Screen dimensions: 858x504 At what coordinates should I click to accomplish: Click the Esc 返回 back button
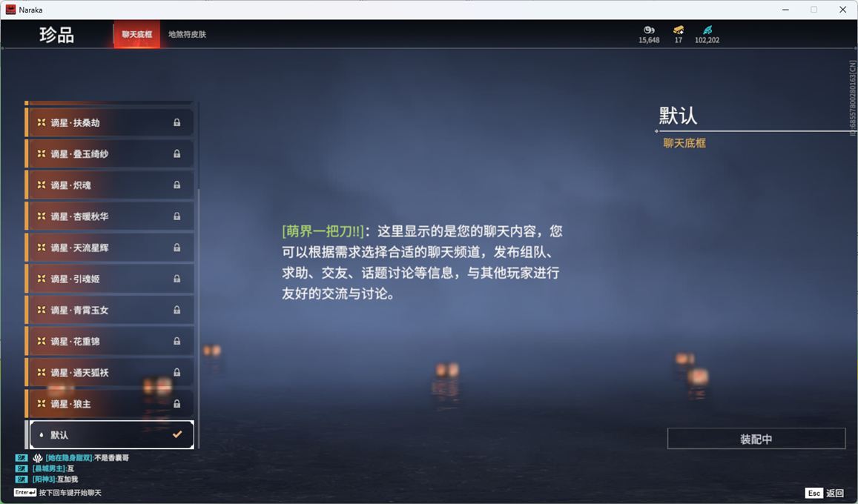[x=825, y=493]
